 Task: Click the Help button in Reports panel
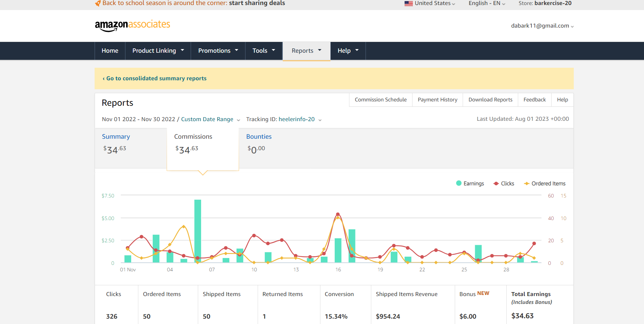562,100
